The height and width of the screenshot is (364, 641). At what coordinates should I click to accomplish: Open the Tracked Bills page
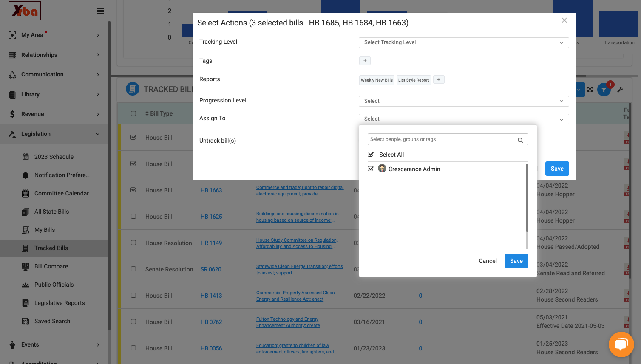54,248
